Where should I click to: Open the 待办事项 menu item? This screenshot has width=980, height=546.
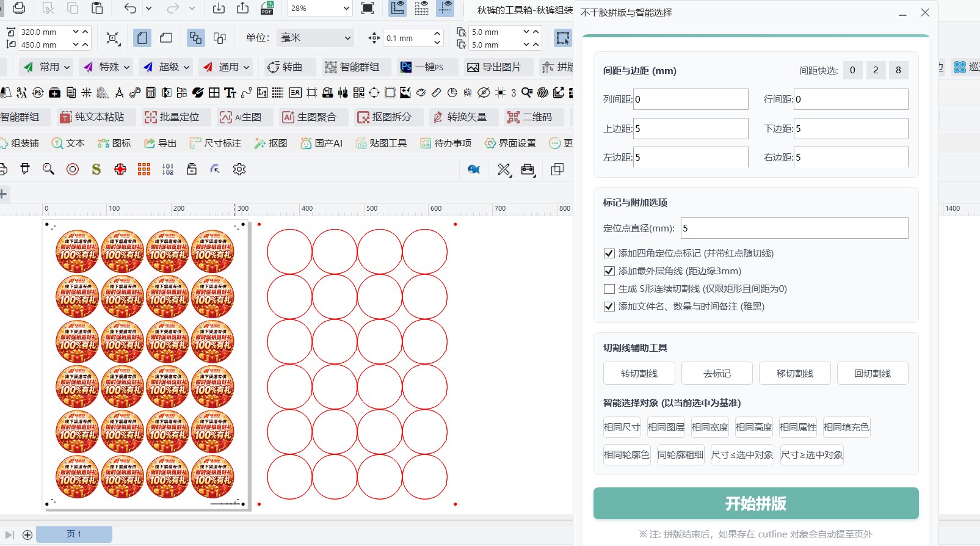(x=446, y=143)
